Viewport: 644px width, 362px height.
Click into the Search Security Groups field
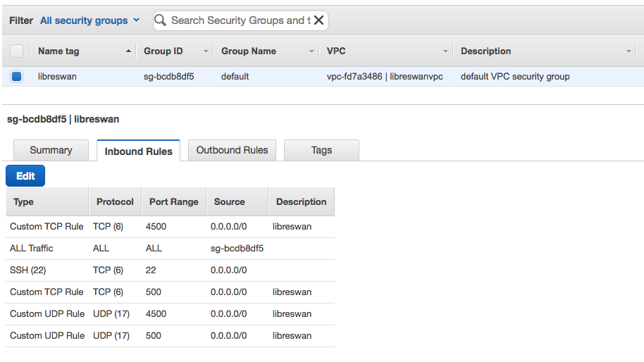pos(240,20)
